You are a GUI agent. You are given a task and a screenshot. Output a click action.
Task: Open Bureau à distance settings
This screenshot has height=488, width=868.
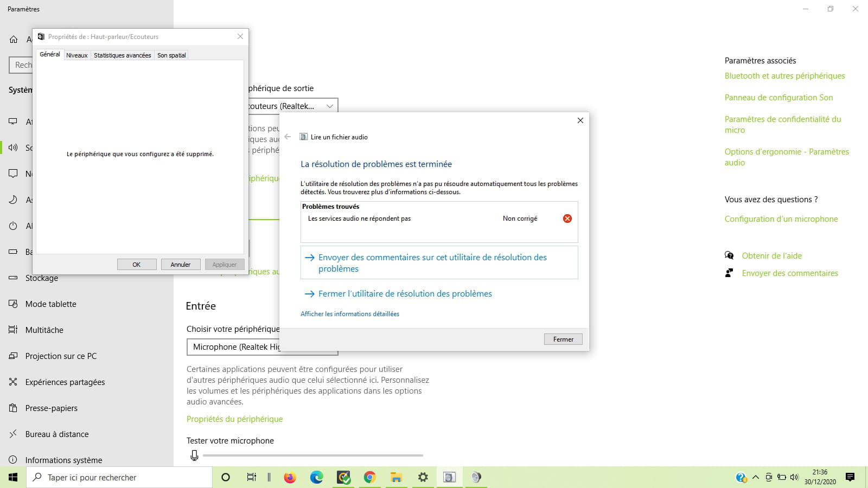87,434
